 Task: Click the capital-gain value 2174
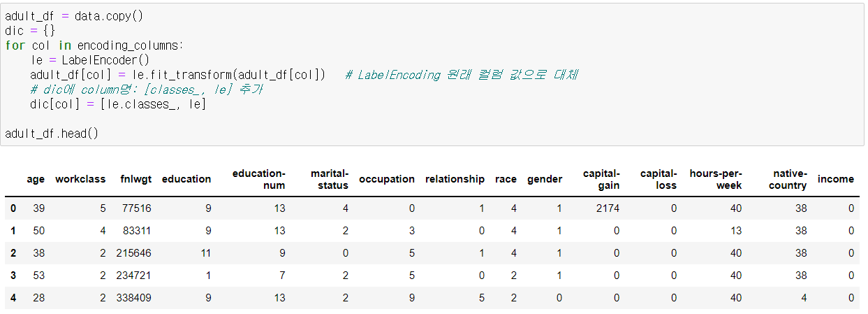608,208
